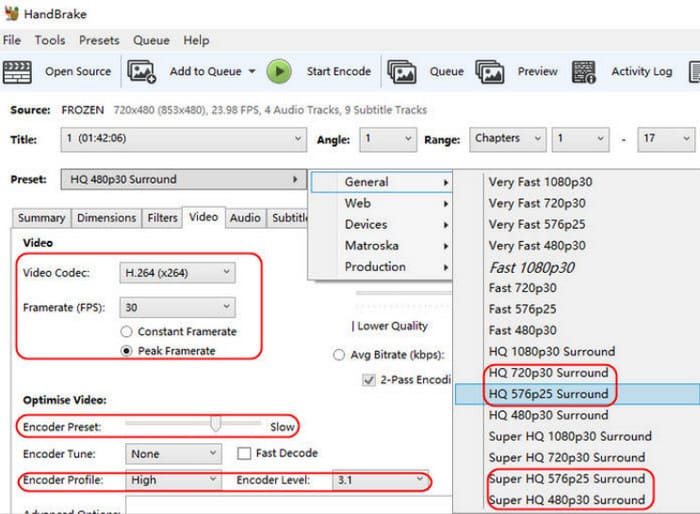The width and height of the screenshot is (700, 514).
Task: Open the Encoder Profile dropdown
Action: (173, 480)
